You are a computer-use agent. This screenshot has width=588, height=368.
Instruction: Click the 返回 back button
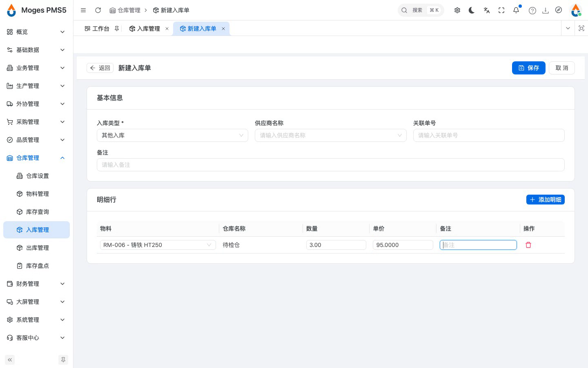point(100,68)
